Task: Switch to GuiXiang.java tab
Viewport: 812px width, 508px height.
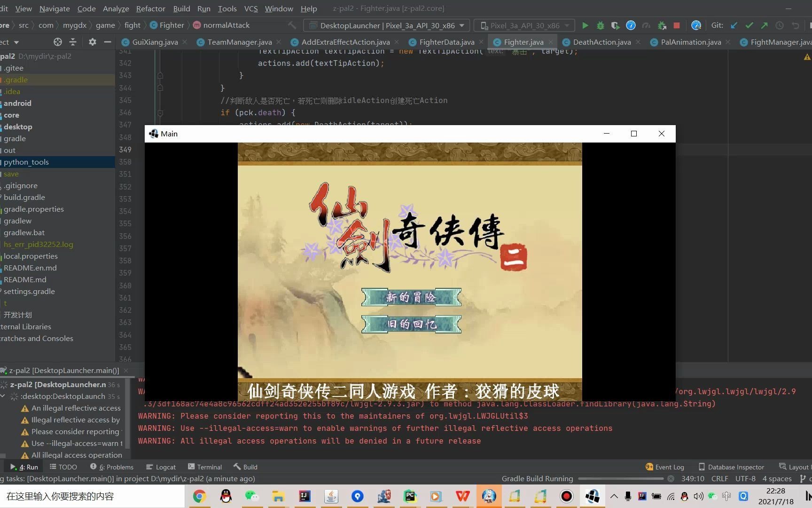Action: coord(155,42)
